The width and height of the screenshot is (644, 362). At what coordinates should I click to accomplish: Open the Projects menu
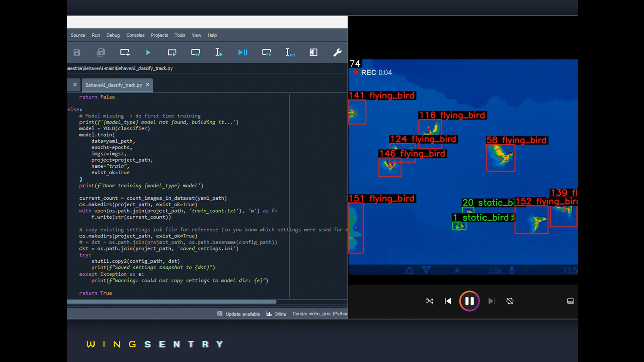(159, 35)
